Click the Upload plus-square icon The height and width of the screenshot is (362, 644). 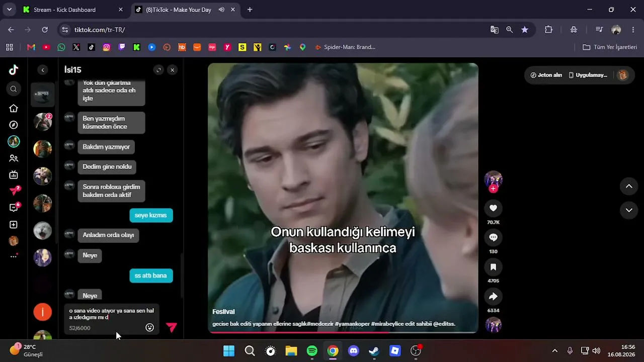pos(14,225)
